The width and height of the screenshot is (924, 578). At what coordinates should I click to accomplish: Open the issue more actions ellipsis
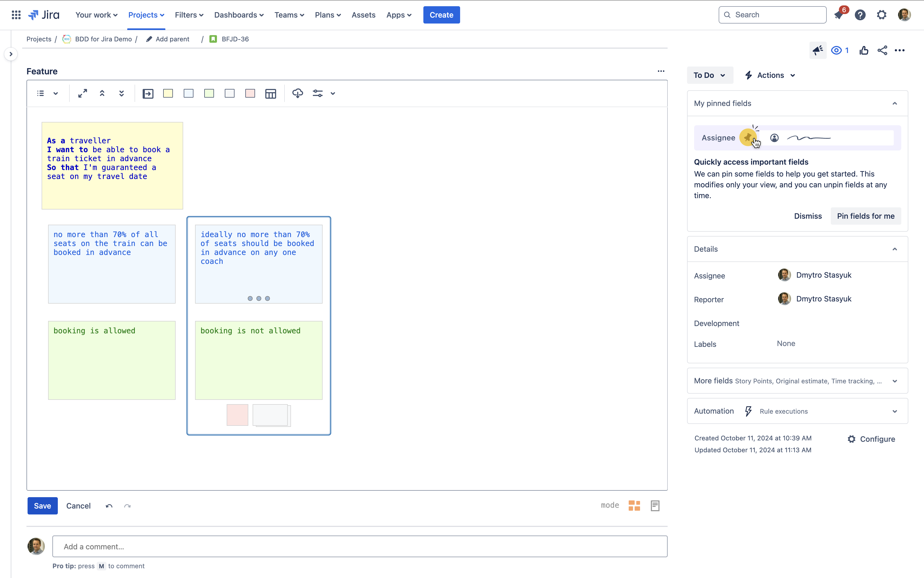point(900,51)
